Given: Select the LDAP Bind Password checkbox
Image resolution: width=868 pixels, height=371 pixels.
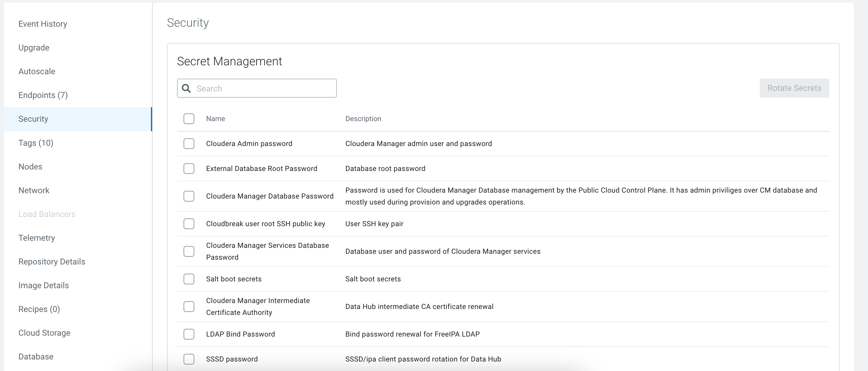Looking at the screenshot, I should point(189,334).
